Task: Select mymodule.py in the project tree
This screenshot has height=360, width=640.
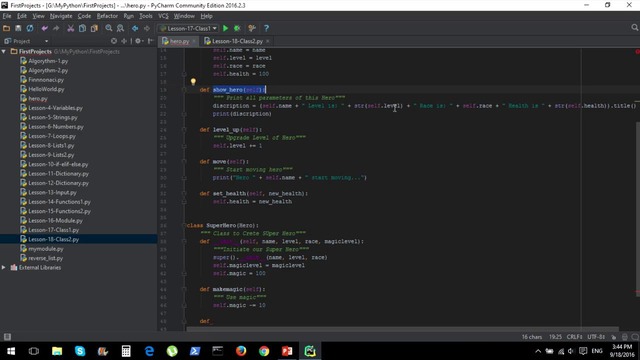Action: (45, 249)
